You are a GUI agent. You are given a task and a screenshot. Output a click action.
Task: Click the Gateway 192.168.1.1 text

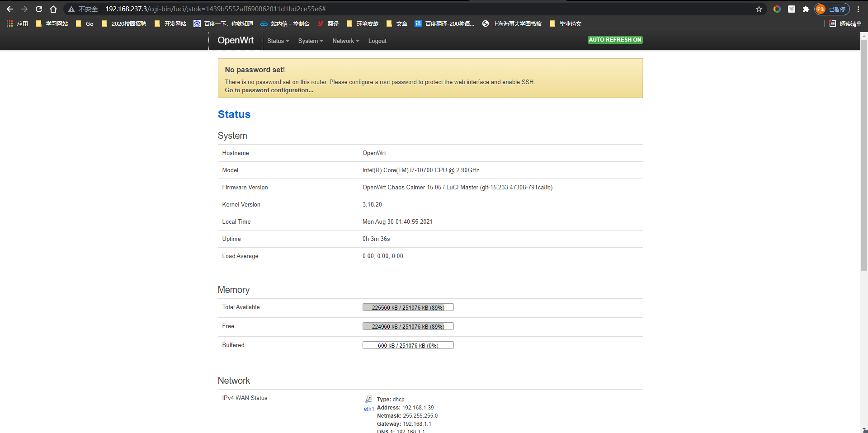pyautogui.click(x=404, y=424)
